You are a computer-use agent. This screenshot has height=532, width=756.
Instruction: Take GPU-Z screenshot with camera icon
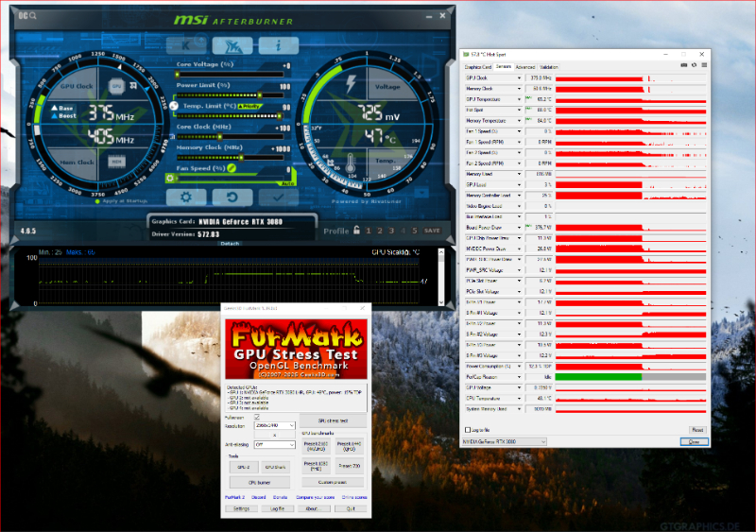point(683,65)
